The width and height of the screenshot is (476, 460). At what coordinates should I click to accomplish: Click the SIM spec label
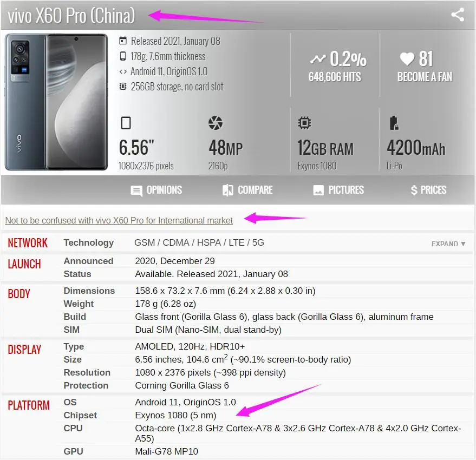(71, 330)
